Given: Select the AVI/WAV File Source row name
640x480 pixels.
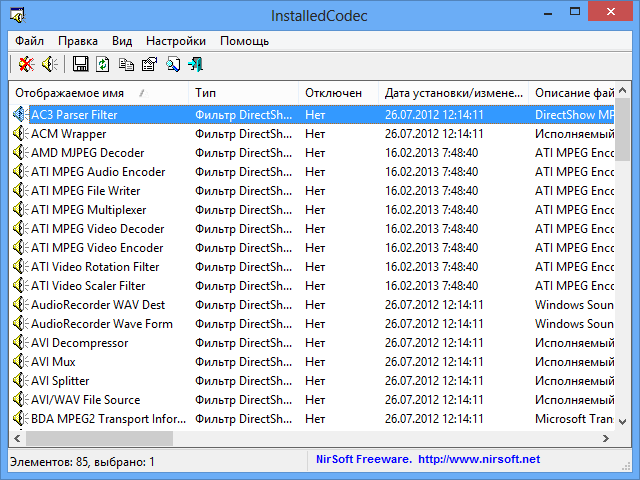Looking at the screenshot, I should 86,400.
